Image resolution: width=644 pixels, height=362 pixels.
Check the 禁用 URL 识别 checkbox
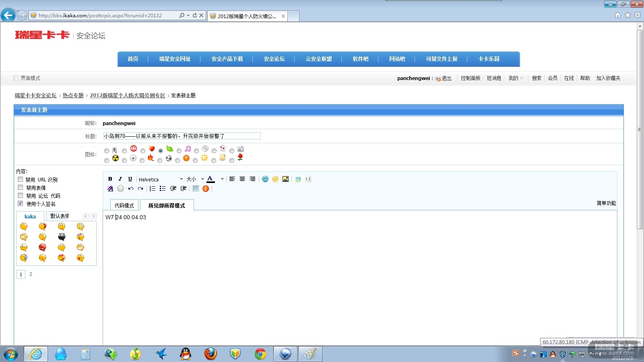pos(20,179)
